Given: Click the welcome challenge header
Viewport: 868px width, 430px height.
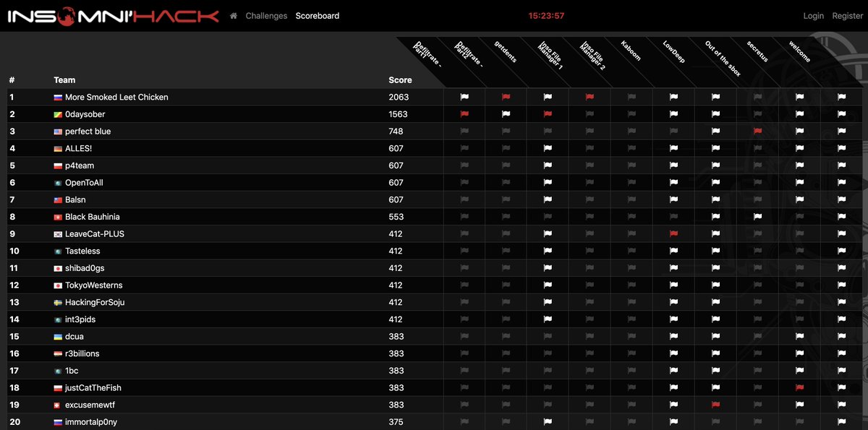Looking at the screenshot, I should point(799,51).
